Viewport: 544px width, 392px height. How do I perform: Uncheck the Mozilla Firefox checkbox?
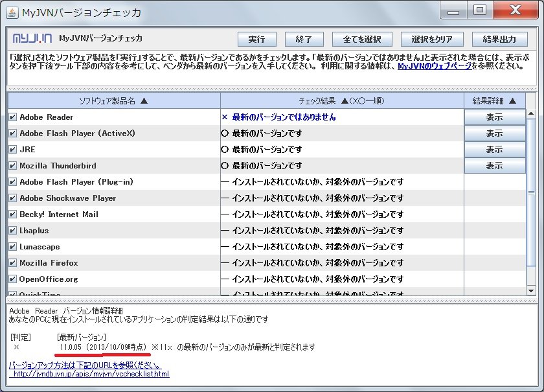(12, 263)
